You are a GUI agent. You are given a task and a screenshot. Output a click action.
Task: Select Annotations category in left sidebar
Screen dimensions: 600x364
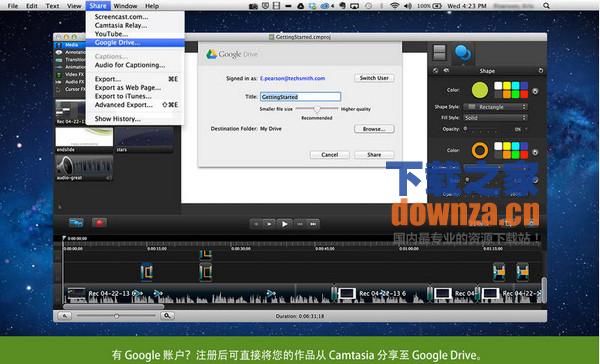pyautogui.click(x=70, y=52)
